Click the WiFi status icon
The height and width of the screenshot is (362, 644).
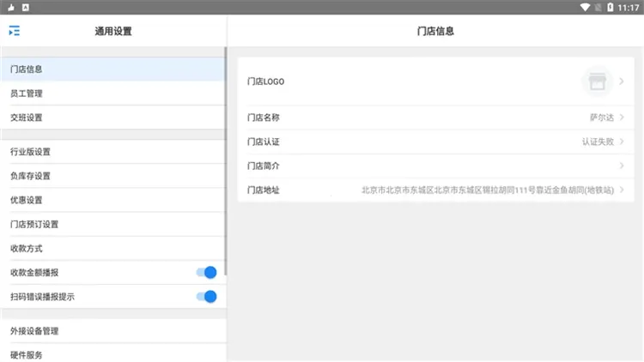click(x=586, y=7)
